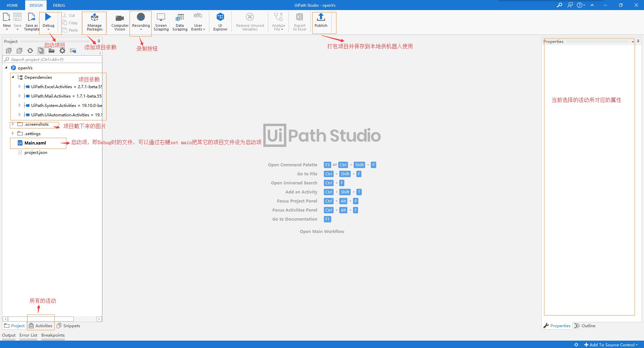
Task: Open project settings gear icon
Action: point(62,51)
